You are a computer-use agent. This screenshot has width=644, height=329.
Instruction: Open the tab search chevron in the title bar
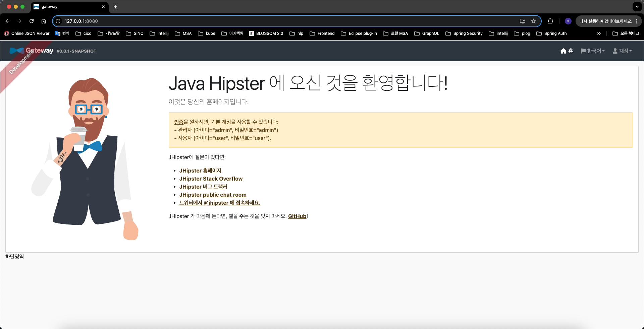[637, 6]
